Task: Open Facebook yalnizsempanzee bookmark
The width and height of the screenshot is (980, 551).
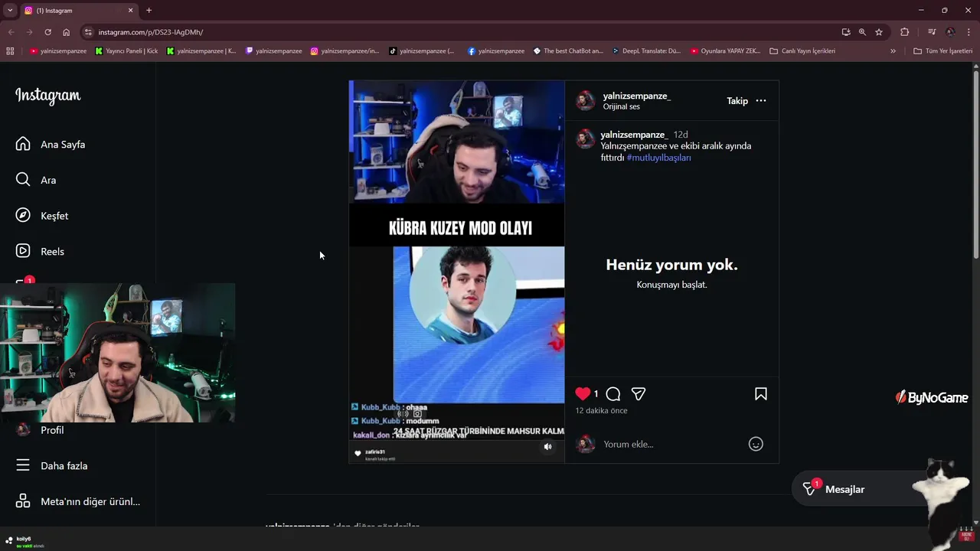Action: click(496, 51)
